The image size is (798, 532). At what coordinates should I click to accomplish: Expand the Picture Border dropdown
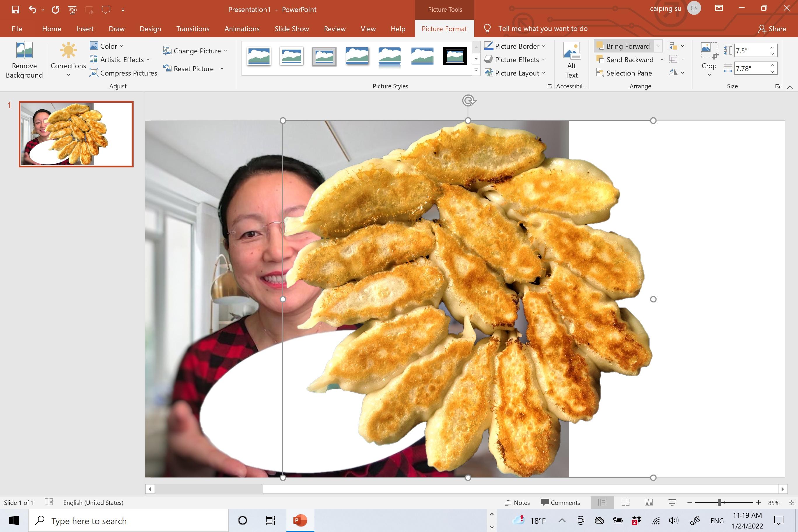(544, 46)
